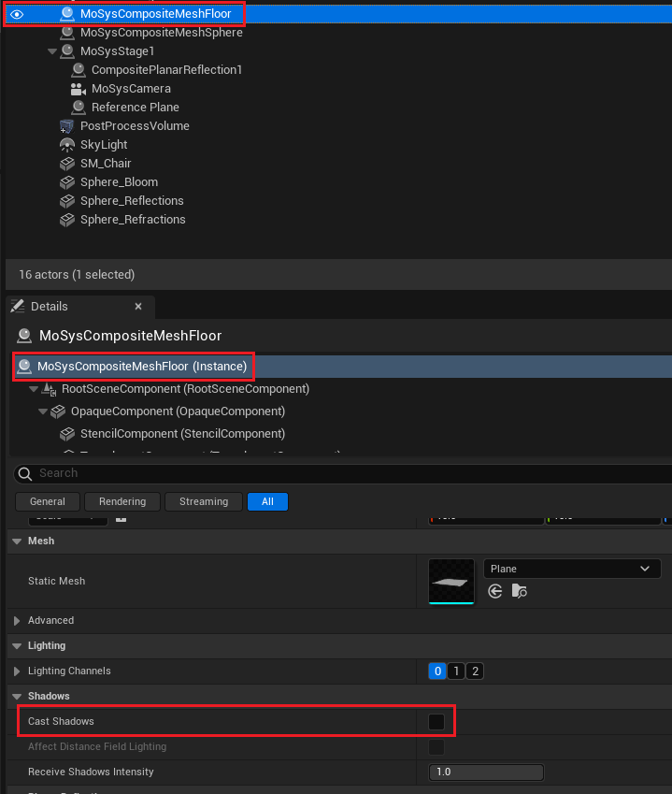Collapse the Mesh section

coord(17,541)
